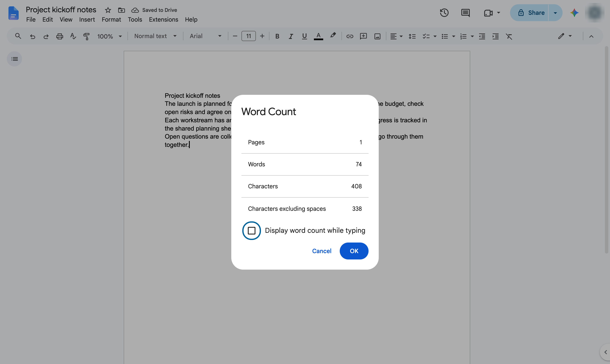Click the decrease indent icon
Screen dimensions: 610x364
point(482,36)
